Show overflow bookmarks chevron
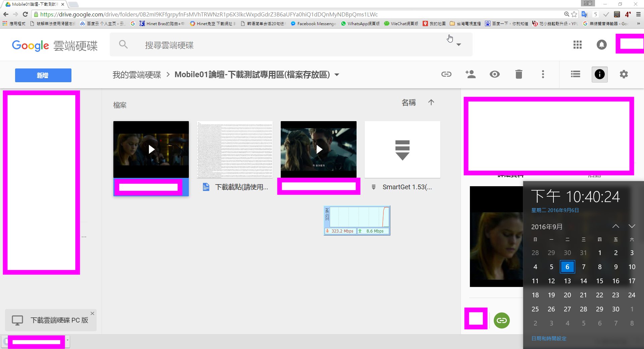The image size is (644, 349). coord(638,23)
